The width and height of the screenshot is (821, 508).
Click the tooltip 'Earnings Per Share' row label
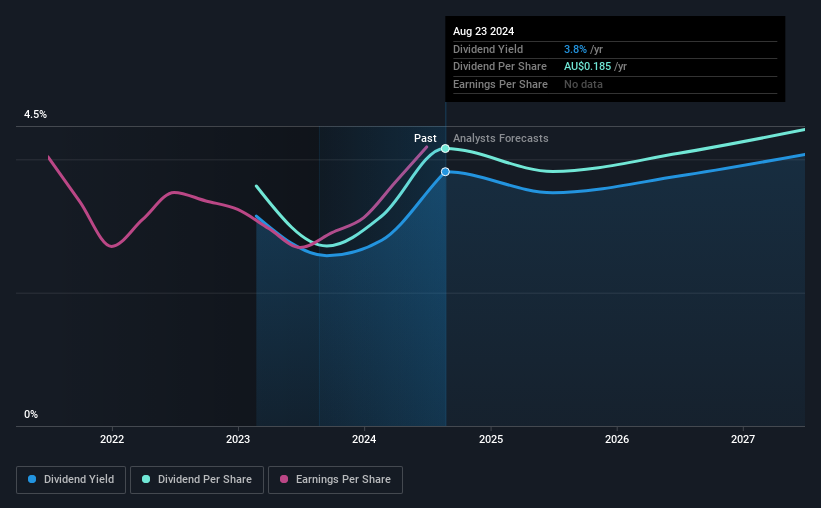(500, 84)
